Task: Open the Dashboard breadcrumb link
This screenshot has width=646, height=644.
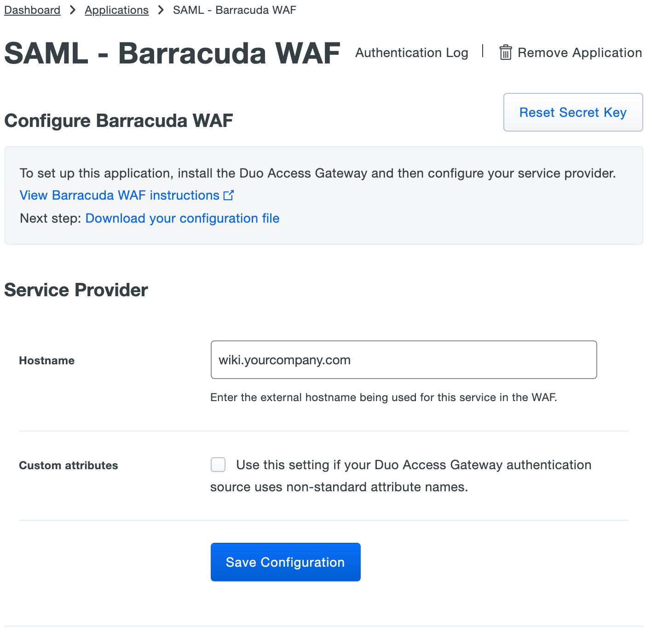Action: (32, 10)
